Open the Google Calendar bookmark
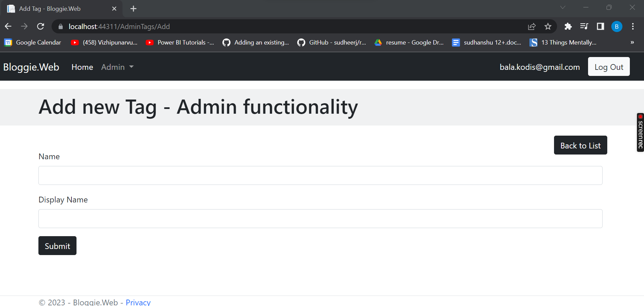 coord(32,42)
